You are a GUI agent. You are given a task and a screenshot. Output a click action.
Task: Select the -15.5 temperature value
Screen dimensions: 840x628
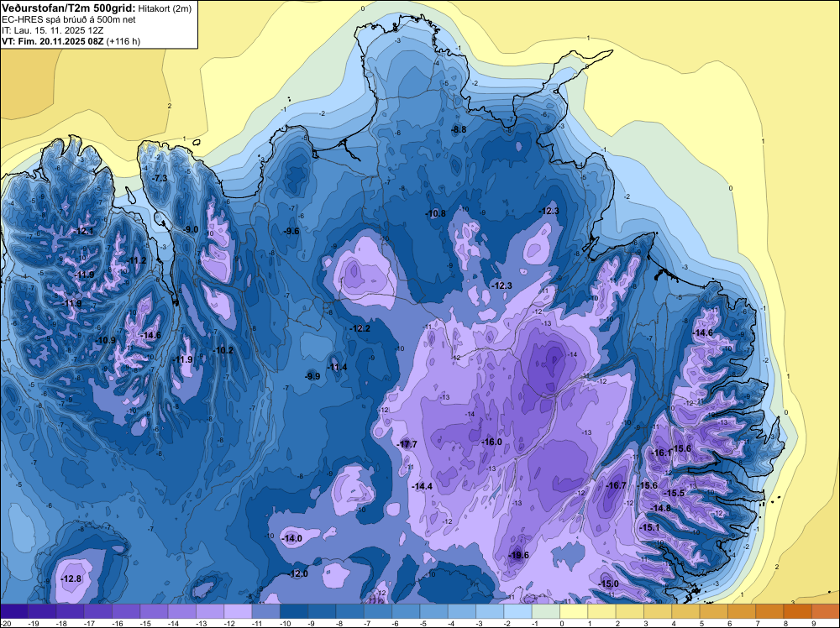(675, 493)
